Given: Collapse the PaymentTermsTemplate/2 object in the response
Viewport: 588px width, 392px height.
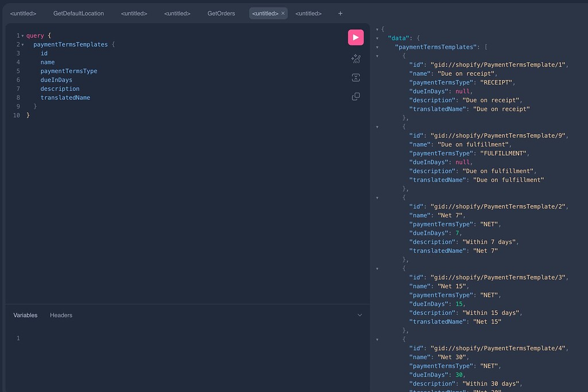Looking at the screenshot, I should pos(377,198).
